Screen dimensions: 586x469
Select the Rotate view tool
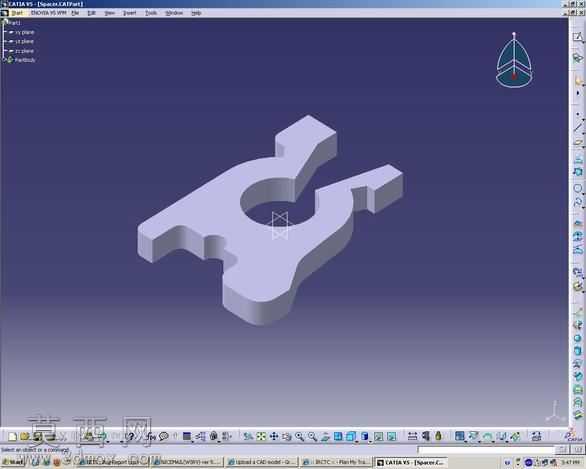287,436
